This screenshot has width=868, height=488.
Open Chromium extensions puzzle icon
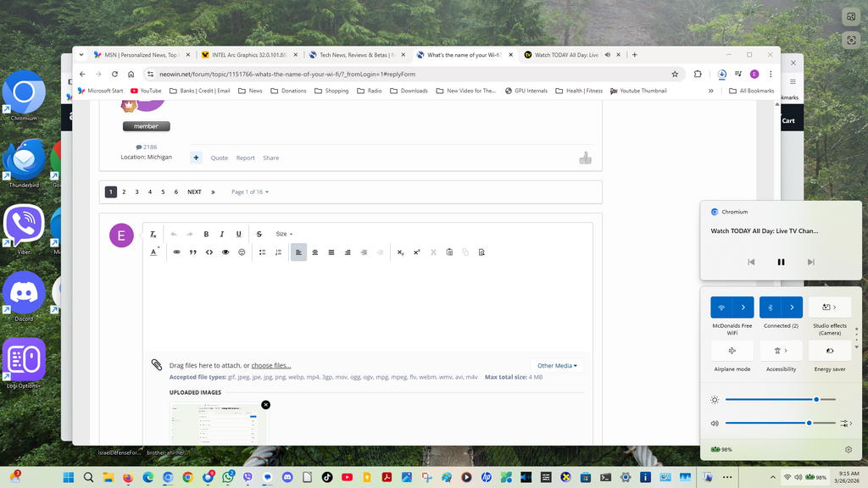pos(698,75)
